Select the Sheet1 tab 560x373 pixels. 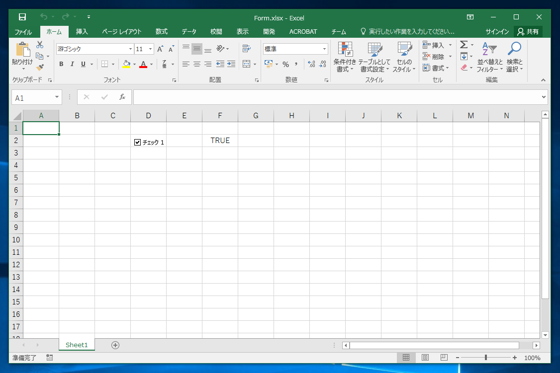click(x=76, y=345)
